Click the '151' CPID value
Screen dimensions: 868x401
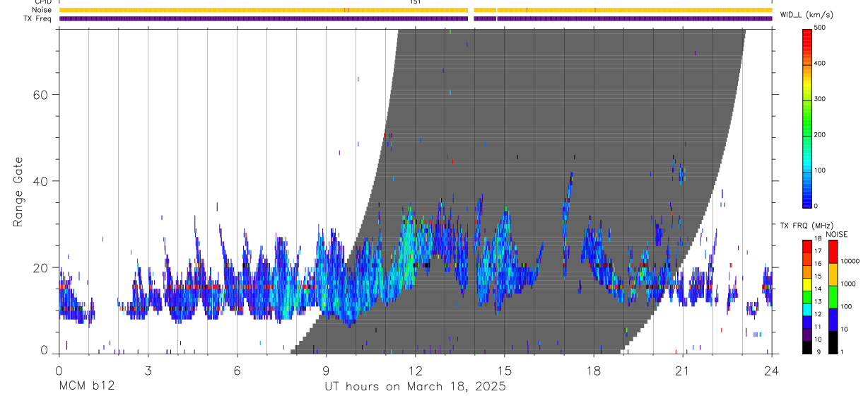click(416, 2)
